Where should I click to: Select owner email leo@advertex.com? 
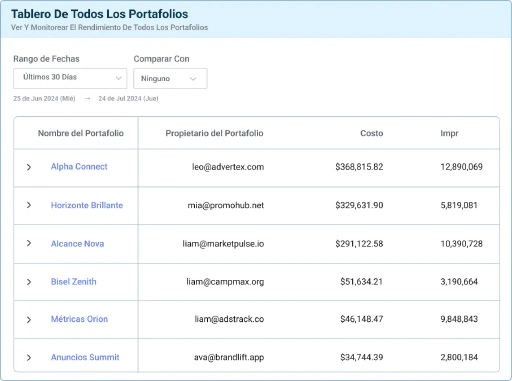(228, 167)
